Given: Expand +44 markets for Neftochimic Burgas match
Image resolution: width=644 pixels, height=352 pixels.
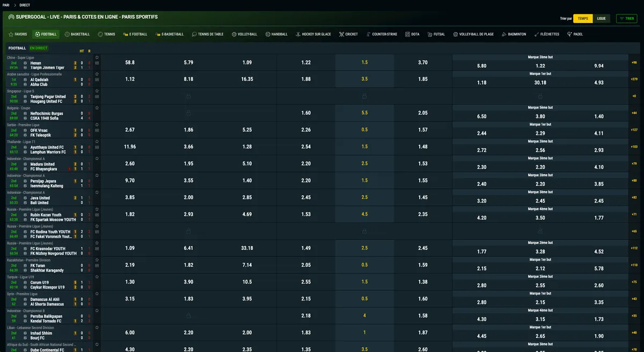Looking at the screenshot, I should (x=634, y=113).
